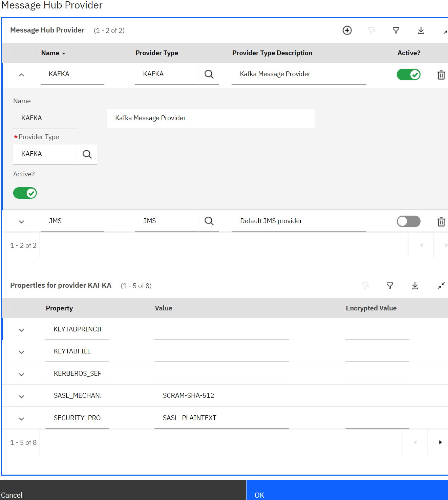Open Provider Type lookup in JMS row
This screenshot has width=448, height=500.
209,221
